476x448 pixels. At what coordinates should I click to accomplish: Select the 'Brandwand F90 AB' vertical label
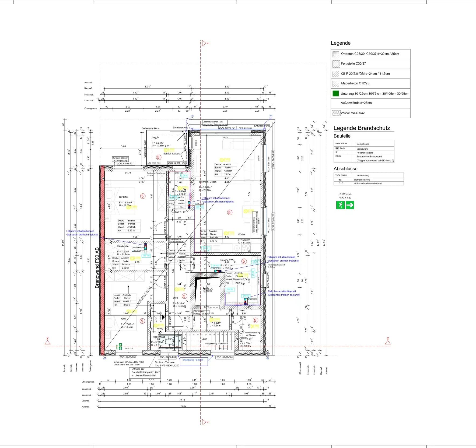point(97,268)
